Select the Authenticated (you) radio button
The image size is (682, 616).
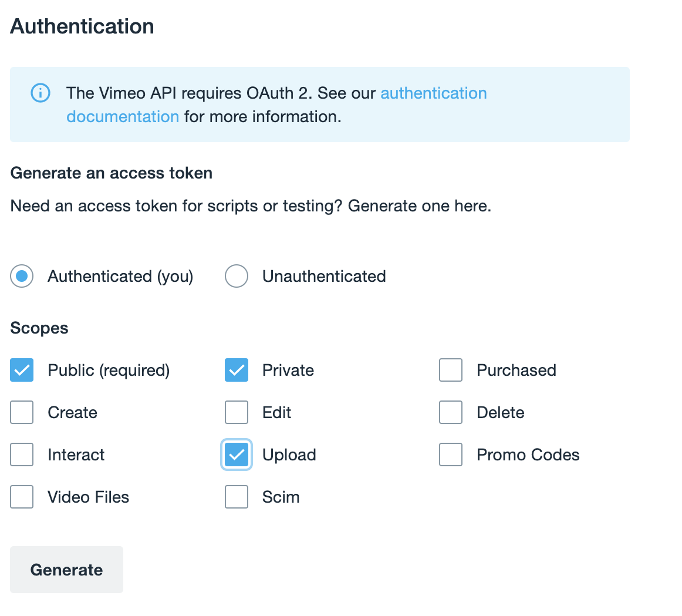(22, 276)
